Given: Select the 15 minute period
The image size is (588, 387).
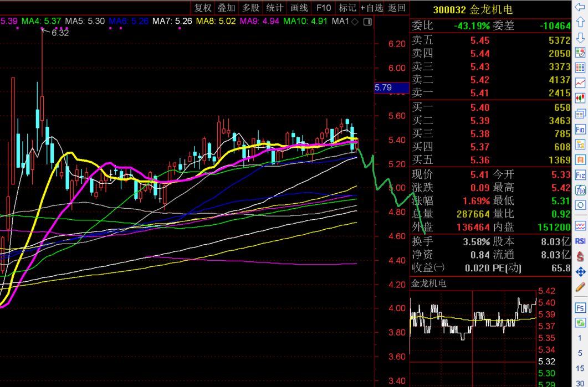Looking at the screenshot, I should [x=580, y=368].
